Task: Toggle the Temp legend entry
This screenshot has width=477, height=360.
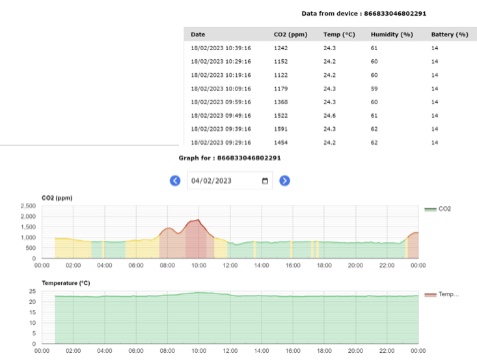Action: 442,294
